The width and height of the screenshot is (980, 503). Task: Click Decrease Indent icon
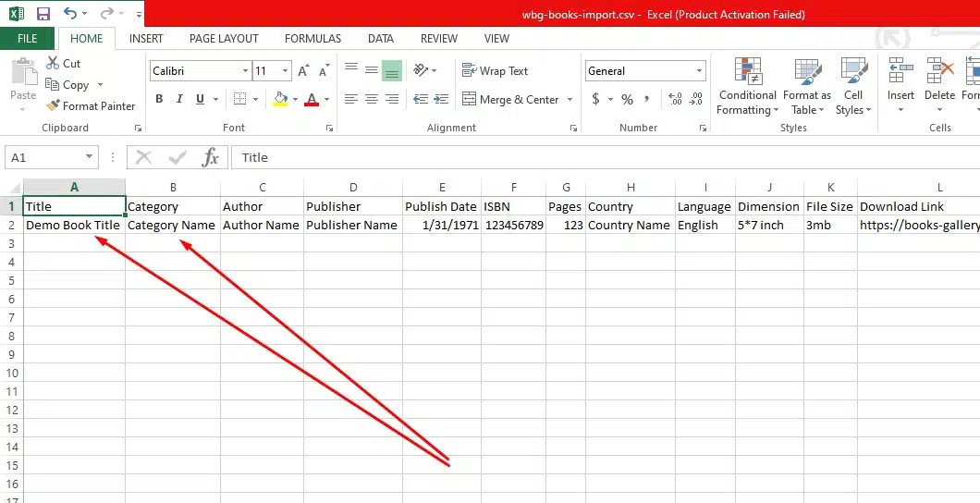point(421,99)
